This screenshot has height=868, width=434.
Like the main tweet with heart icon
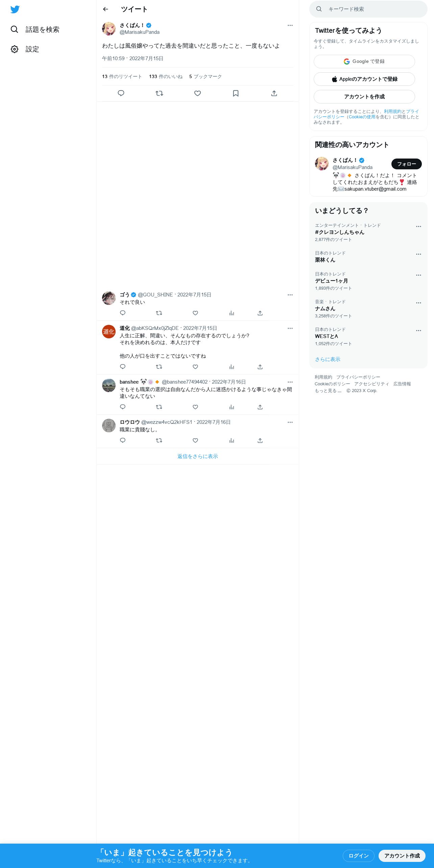click(198, 93)
